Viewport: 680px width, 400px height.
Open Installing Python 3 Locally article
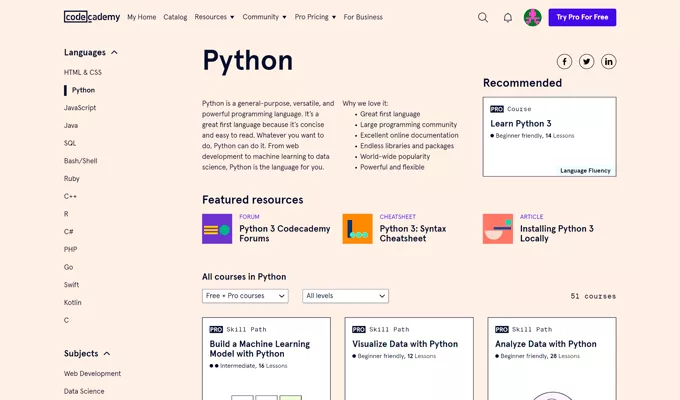(557, 233)
